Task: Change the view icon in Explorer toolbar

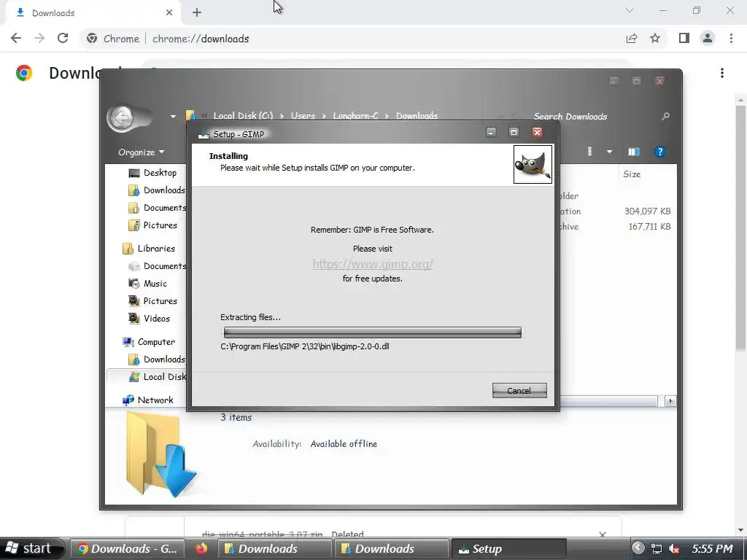Action: tap(589, 152)
